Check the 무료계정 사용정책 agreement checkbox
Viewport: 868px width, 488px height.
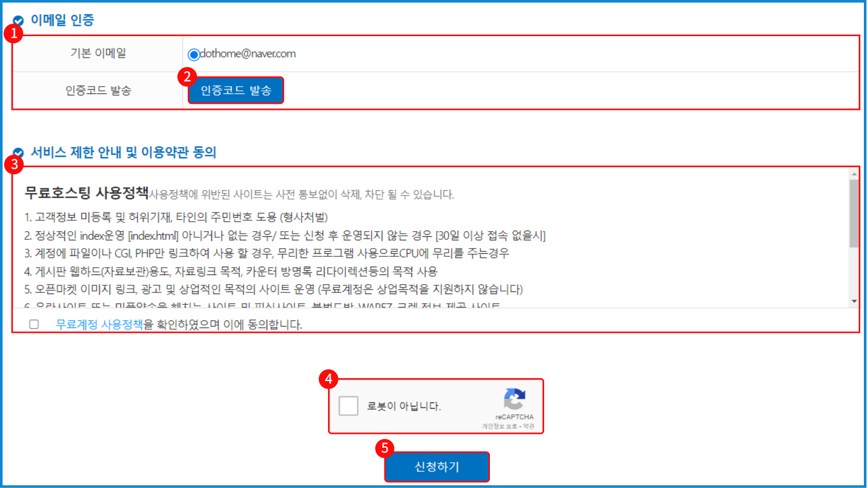click(34, 324)
